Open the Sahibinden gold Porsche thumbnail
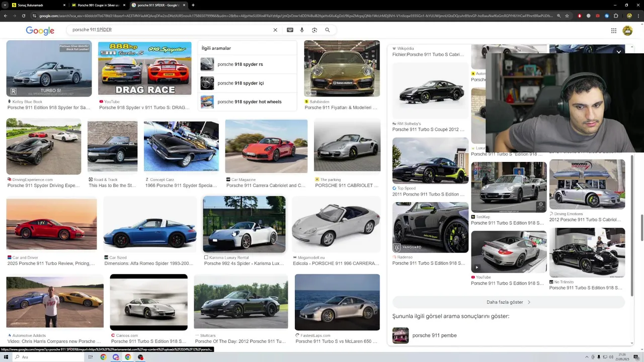The width and height of the screenshot is (644, 362). coord(342,68)
